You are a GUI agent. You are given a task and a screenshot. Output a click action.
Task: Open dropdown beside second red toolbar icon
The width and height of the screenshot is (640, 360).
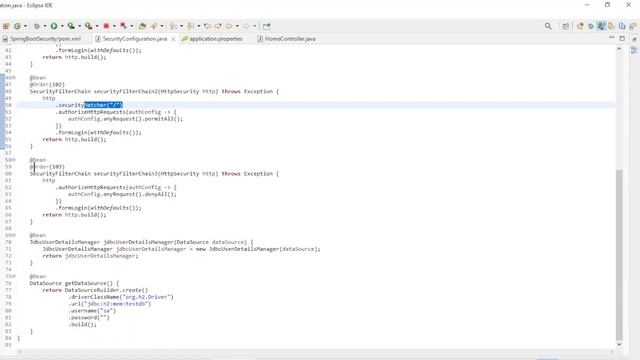[x=131, y=26]
